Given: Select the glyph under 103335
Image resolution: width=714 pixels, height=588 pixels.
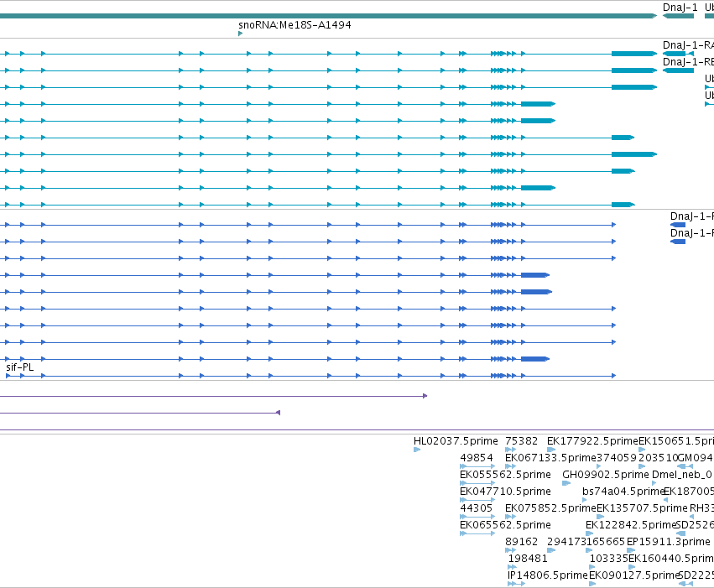Looking at the screenshot, I should pyautogui.click(x=592, y=568).
